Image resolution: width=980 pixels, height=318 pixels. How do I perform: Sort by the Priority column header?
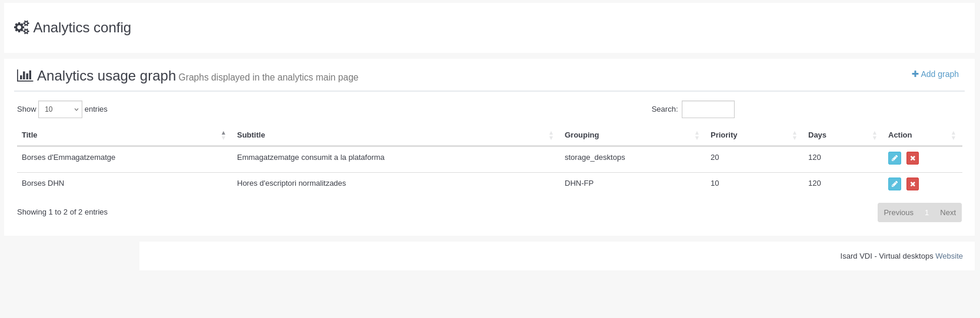(724, 135)
